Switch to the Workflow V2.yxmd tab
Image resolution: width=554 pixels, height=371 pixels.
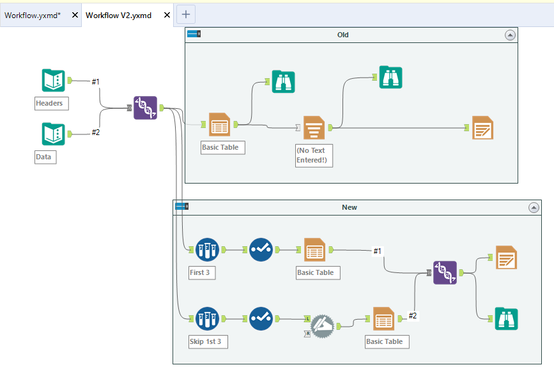point(118,15)
